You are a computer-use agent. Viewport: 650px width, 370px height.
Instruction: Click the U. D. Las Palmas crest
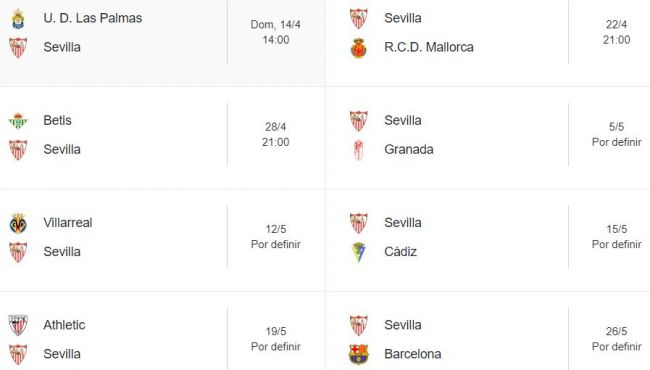[18, 19]
